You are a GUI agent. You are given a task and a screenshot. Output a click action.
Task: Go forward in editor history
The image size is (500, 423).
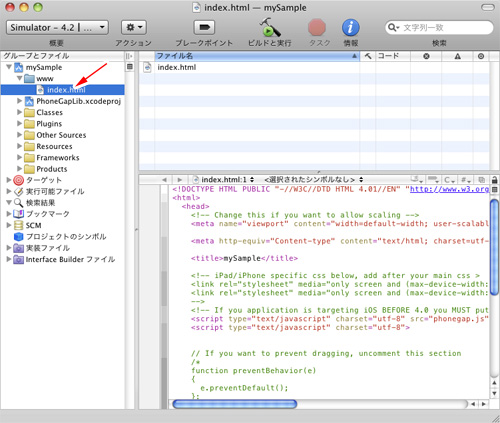(x=179, y=180)
